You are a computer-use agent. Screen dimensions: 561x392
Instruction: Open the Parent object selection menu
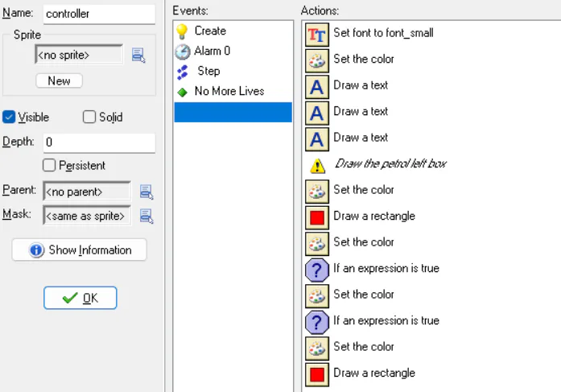146,192
